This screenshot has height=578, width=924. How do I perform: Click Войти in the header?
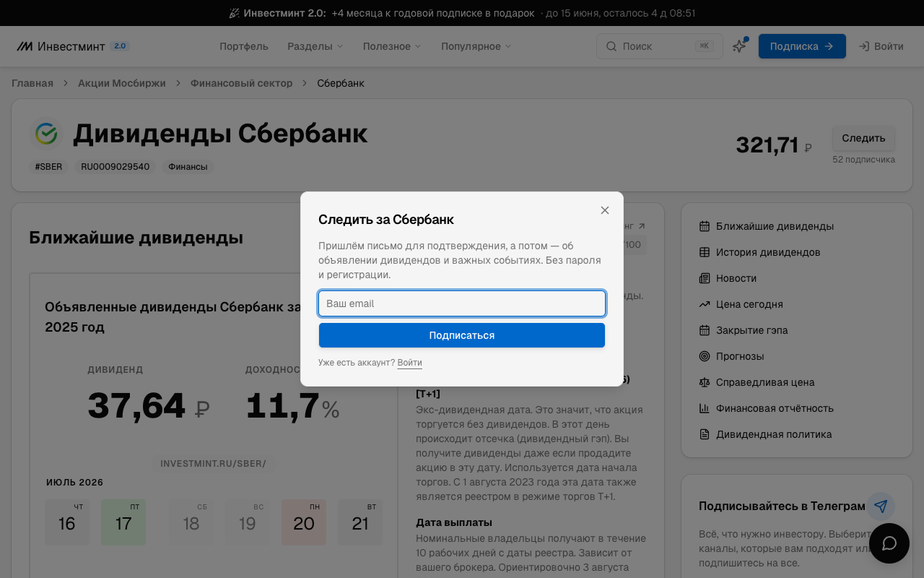(881, 46)
